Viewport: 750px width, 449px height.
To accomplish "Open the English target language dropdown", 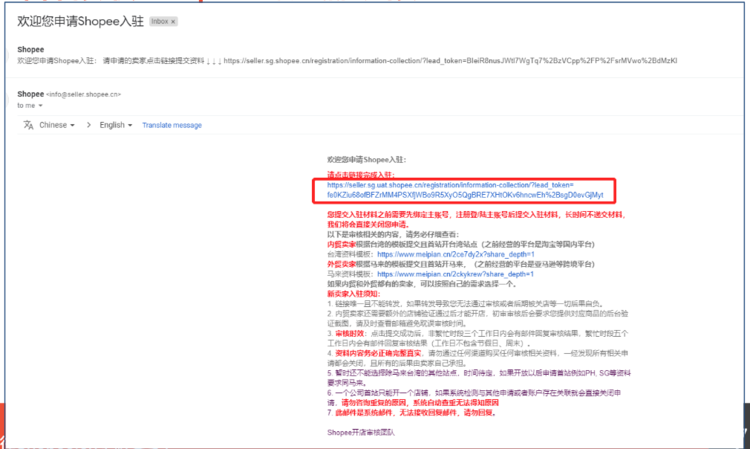I will tap(116, 125).
